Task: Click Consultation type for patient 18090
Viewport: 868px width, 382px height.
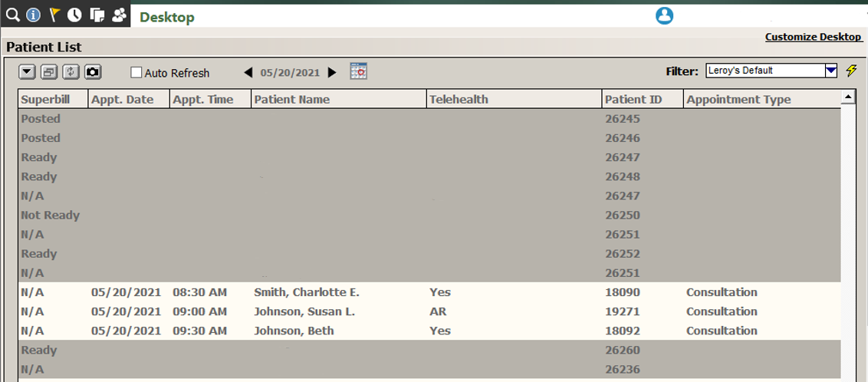Action: 722,292
